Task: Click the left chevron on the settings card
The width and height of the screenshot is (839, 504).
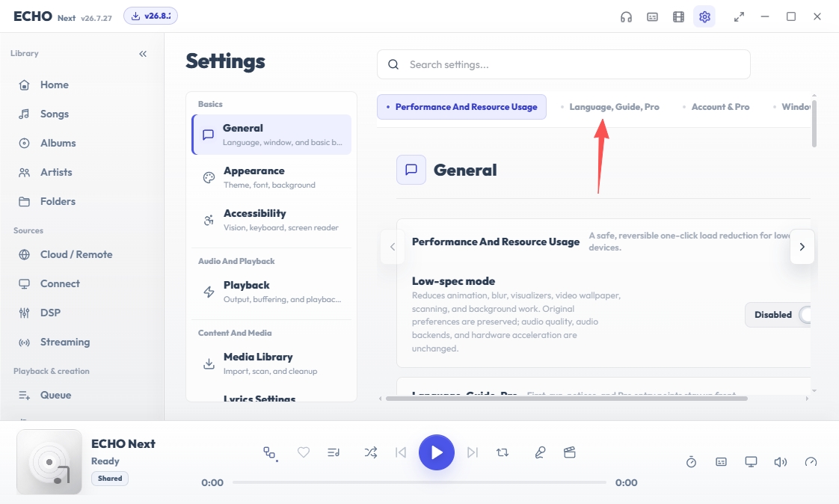Action: (x=393, y=247)
